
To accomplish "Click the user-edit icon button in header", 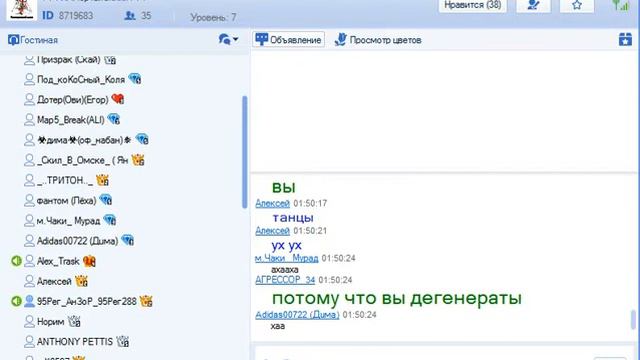I will point(533,5).
